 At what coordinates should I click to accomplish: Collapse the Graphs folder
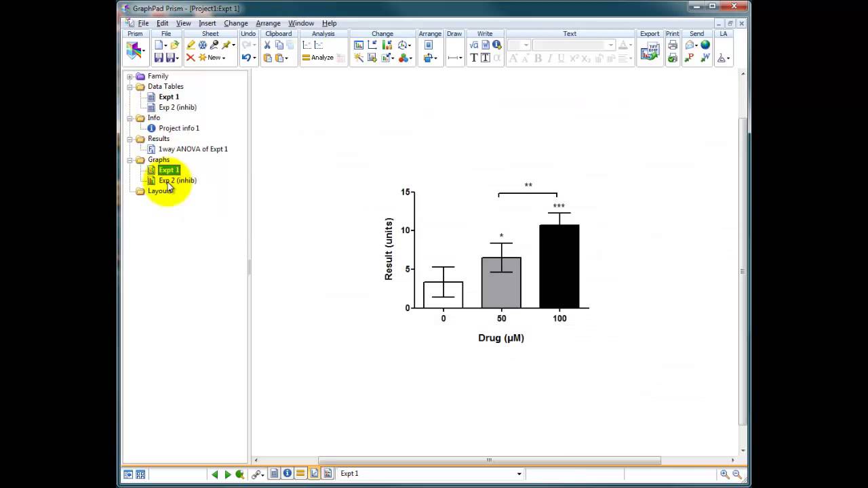point(130,160)
